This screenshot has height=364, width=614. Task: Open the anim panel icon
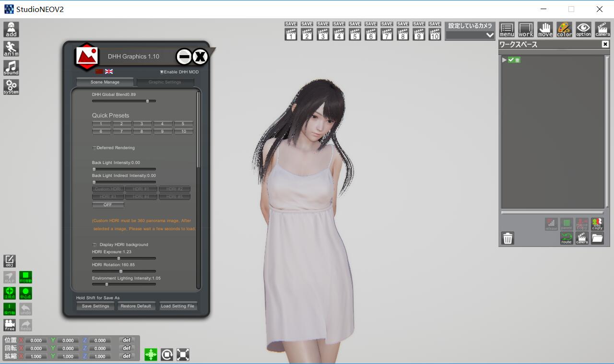pyautogui.click(x=11, y=48)
